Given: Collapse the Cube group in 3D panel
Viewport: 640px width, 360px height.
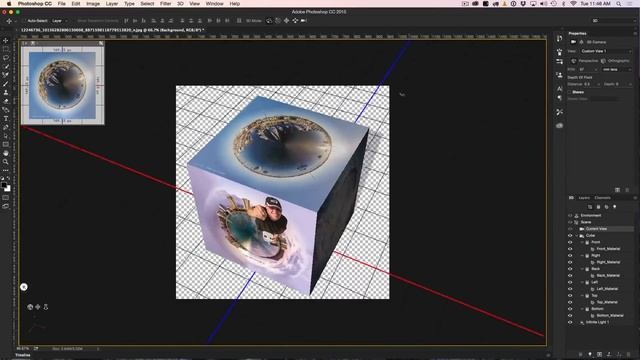Looking at the screenshot, I should [x=577, y=236].
